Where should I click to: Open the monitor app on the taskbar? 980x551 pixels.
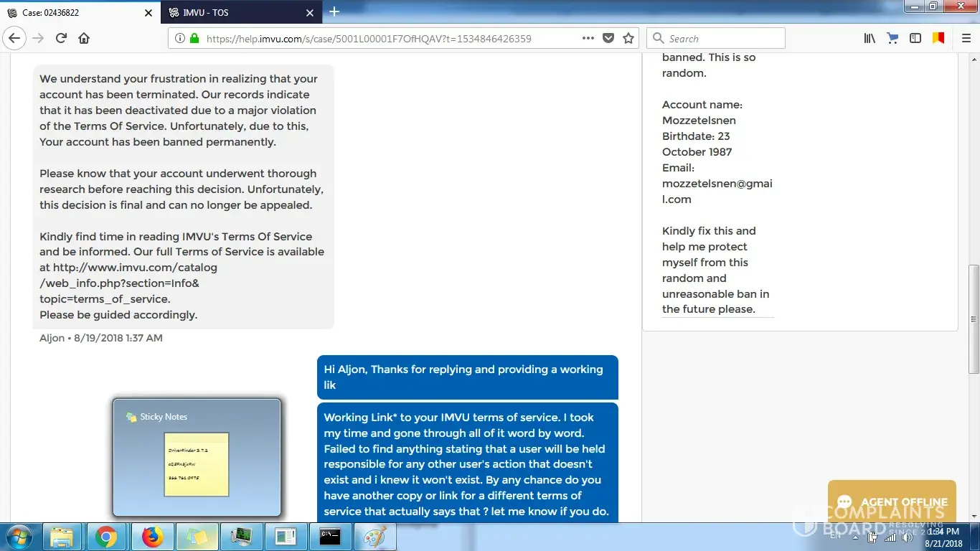[x=240, y=537]
